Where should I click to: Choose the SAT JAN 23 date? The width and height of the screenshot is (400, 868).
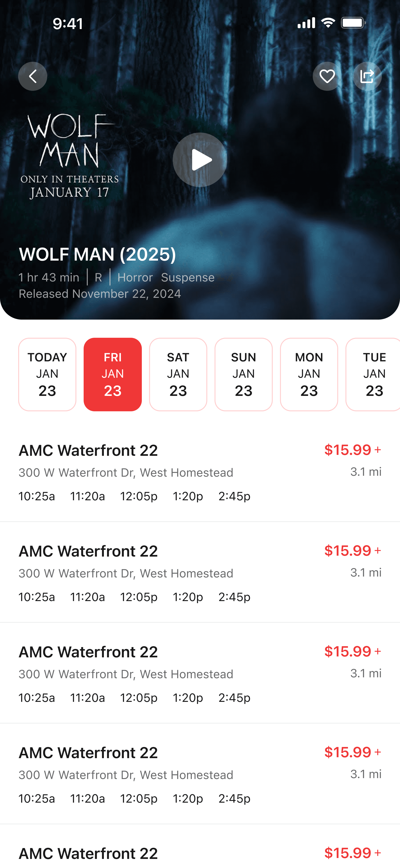178,374
